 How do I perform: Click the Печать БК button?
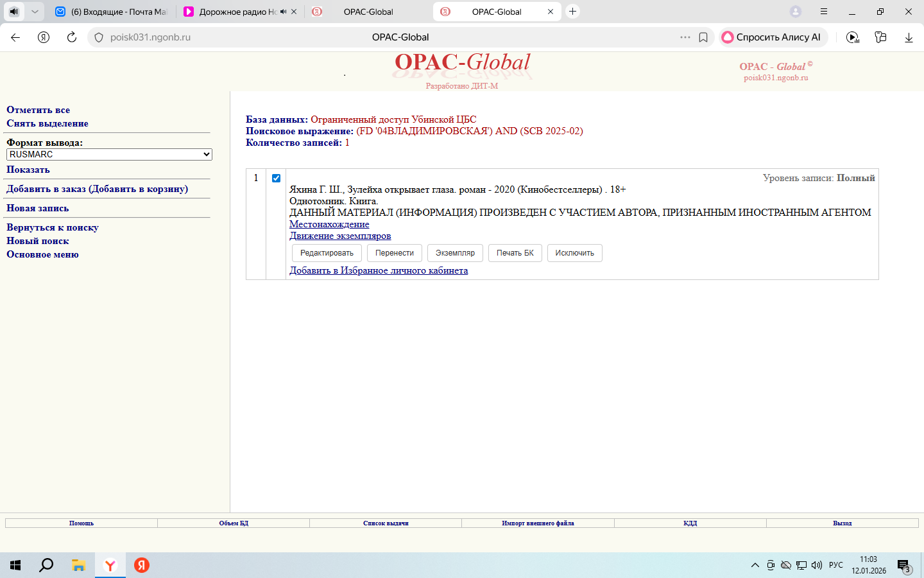(x=515, y=253)
